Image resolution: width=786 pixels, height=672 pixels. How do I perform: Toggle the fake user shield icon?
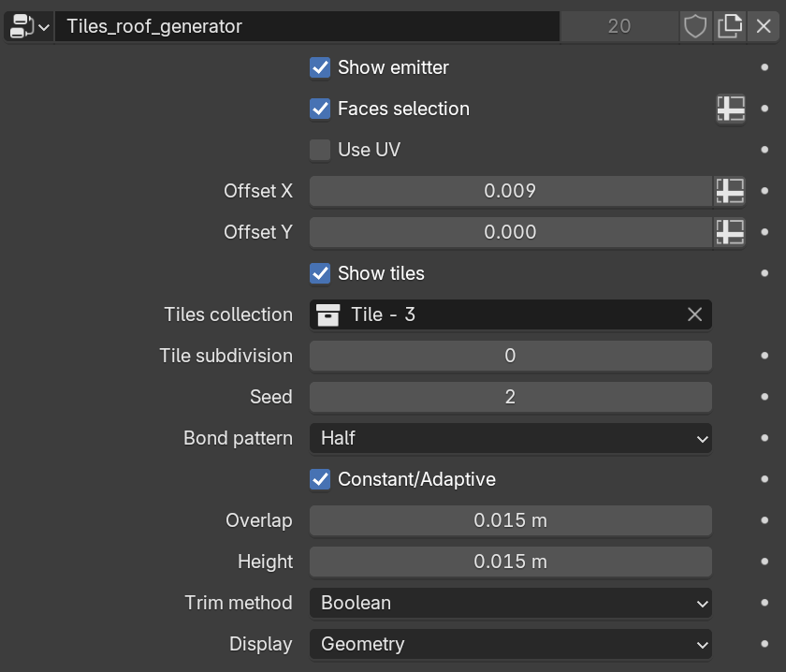click(x=695, y=26)
